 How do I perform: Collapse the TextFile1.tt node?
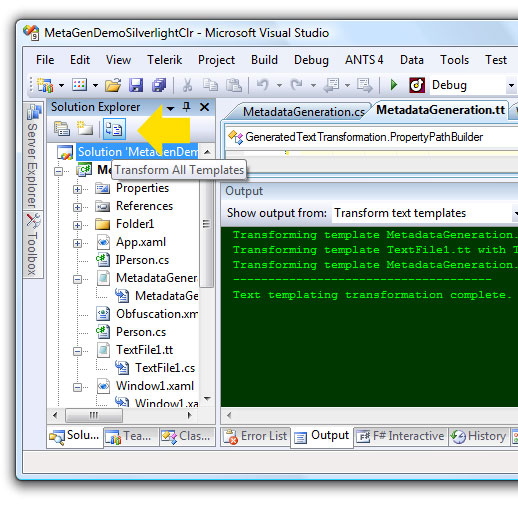(77, 351)
